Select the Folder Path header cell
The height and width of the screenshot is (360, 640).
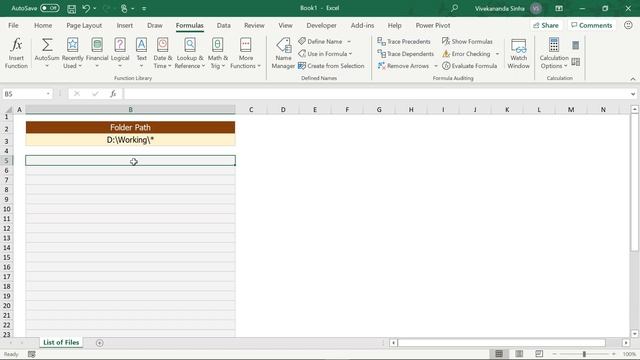130,127
